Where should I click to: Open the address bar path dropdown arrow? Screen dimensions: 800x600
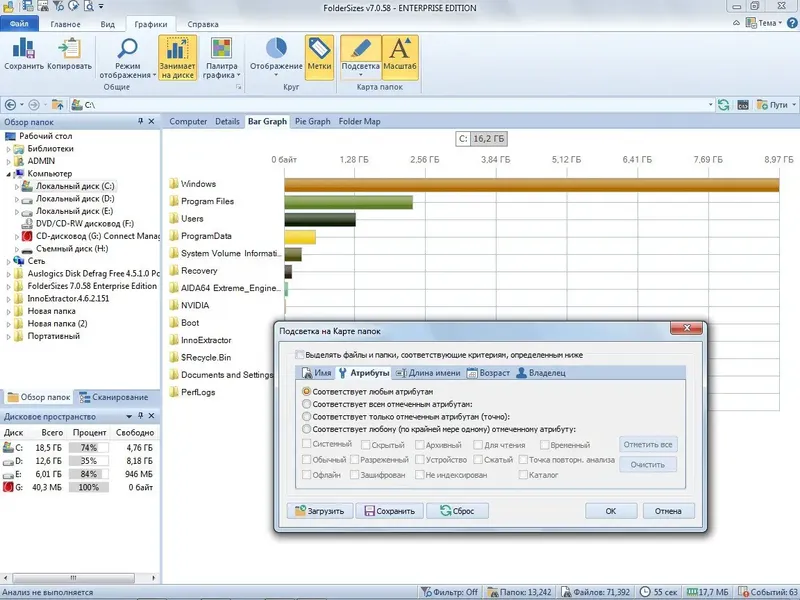(710, 105)
